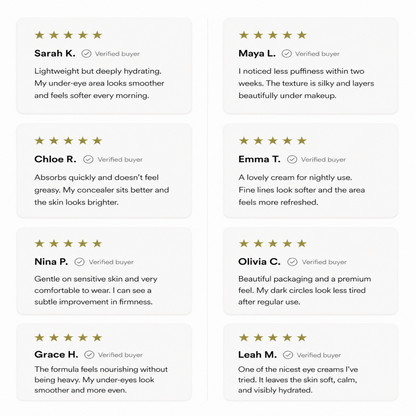The image size is (416, 416).
Task: Open Nina P.'s review about sensitive skin
Action: click(104, 271)
